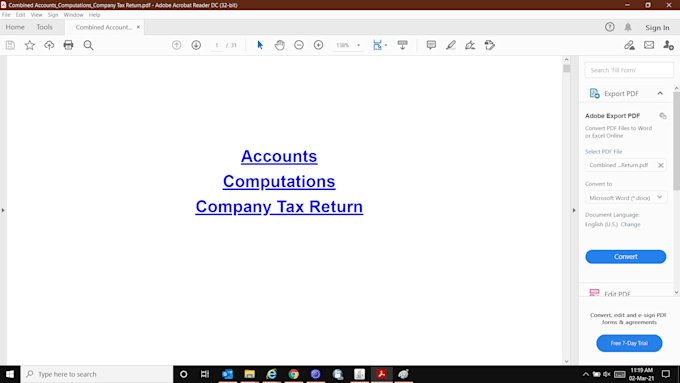
Task: Open the Windows Start menu
Action: point(10,374)
